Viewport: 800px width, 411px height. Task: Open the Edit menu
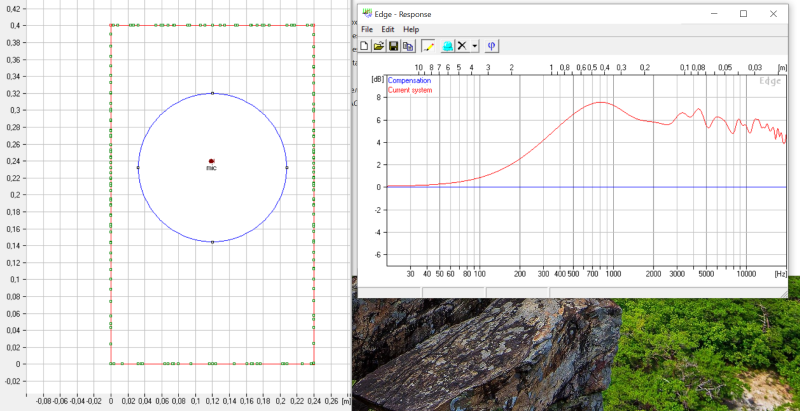click(388, 30)
